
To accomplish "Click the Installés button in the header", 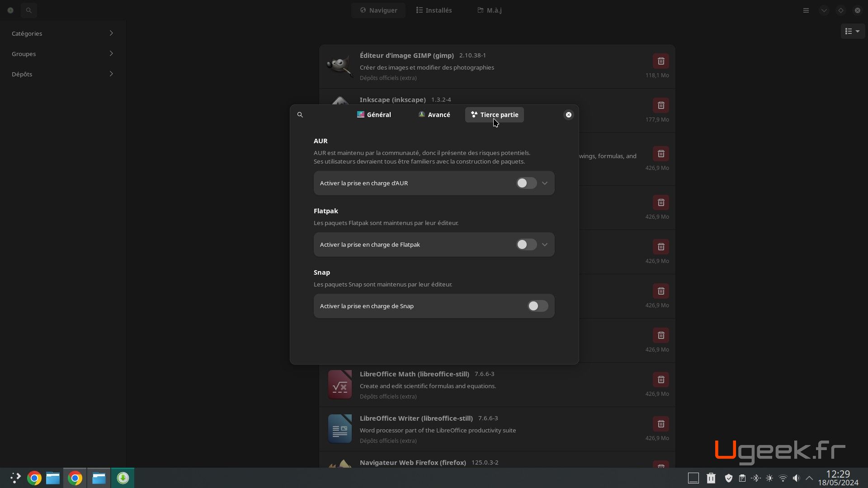I will pyautogui.click(x=434, y=10).
